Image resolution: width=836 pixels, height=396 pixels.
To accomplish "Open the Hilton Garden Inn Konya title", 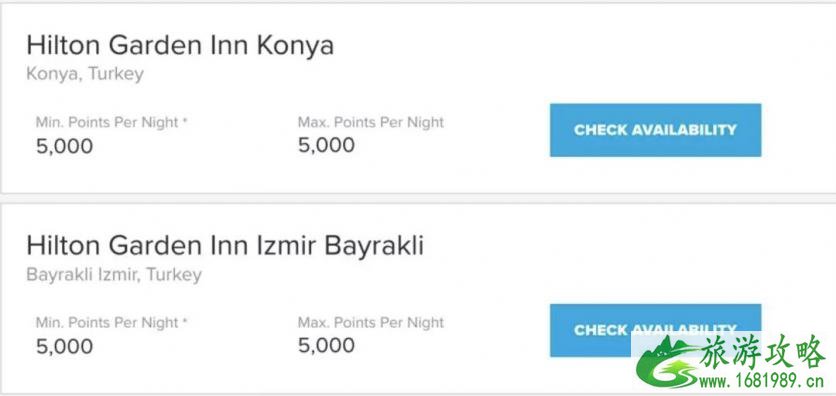I will [180, 46].
